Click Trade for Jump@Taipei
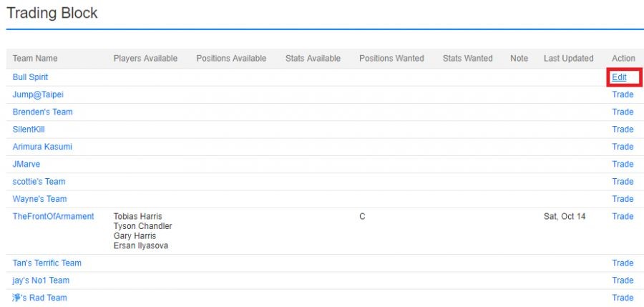644x307 pixels. pyautogui.click(x=623, y=94)
